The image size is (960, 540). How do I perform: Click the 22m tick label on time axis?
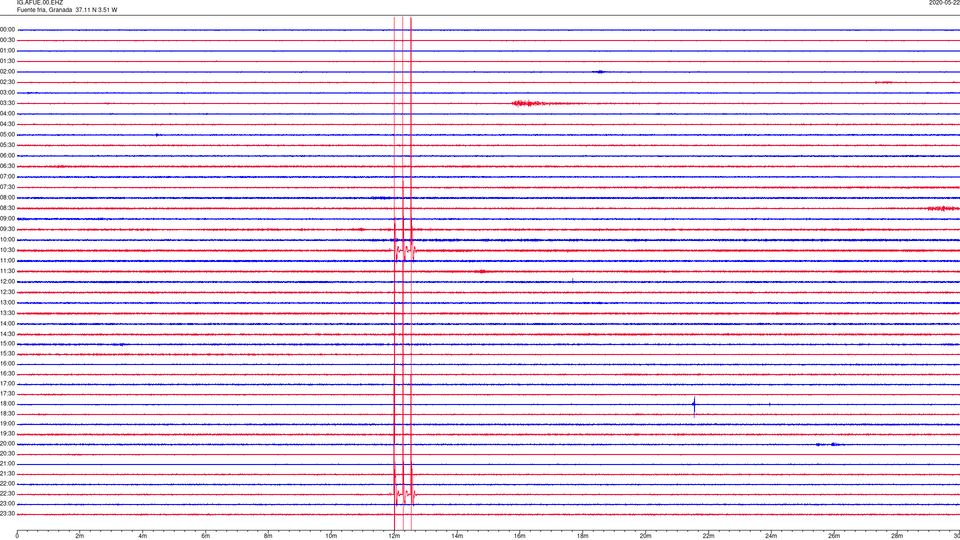coord(708,536)
